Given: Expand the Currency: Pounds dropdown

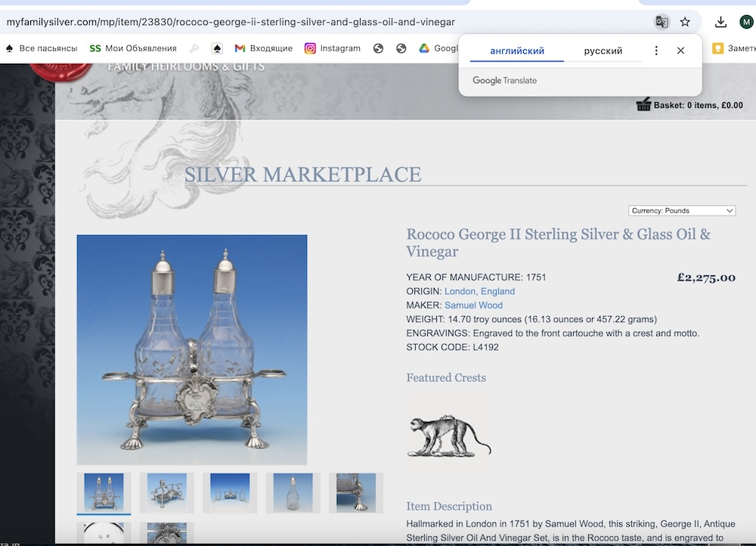Looking at the screenshot, I should [x=682, y=210].
